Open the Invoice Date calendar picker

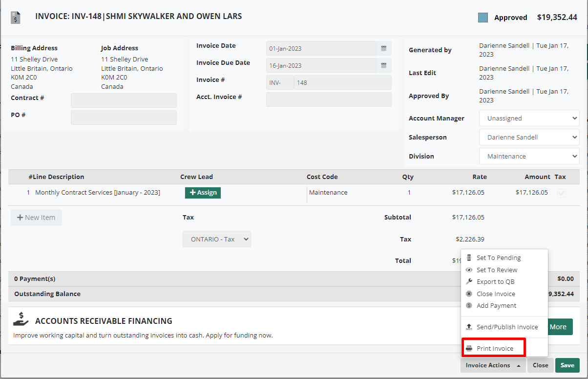pos(384,48)
